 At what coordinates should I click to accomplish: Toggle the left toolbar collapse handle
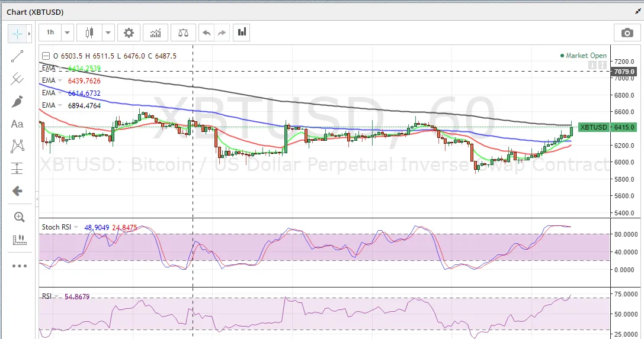point(37,199)
